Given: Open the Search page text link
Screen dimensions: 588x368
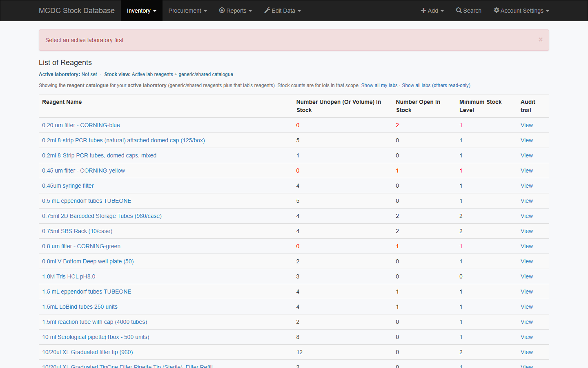Looking at the screenshot, I should 472,11.
